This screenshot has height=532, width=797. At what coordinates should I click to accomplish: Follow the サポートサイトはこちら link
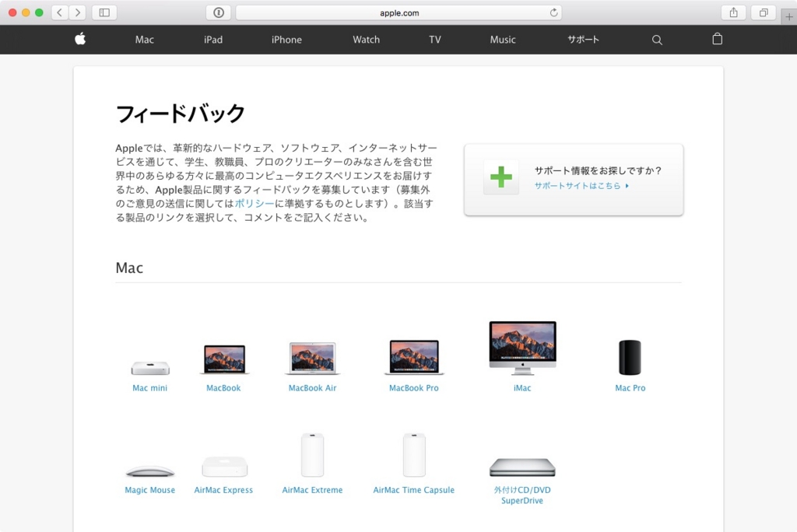581,186
